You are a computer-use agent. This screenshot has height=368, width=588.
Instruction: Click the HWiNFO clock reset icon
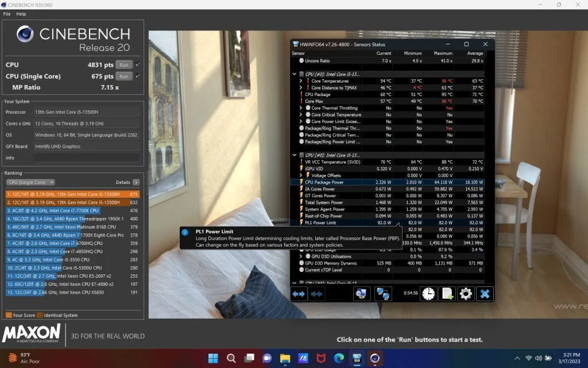[428, 294]
